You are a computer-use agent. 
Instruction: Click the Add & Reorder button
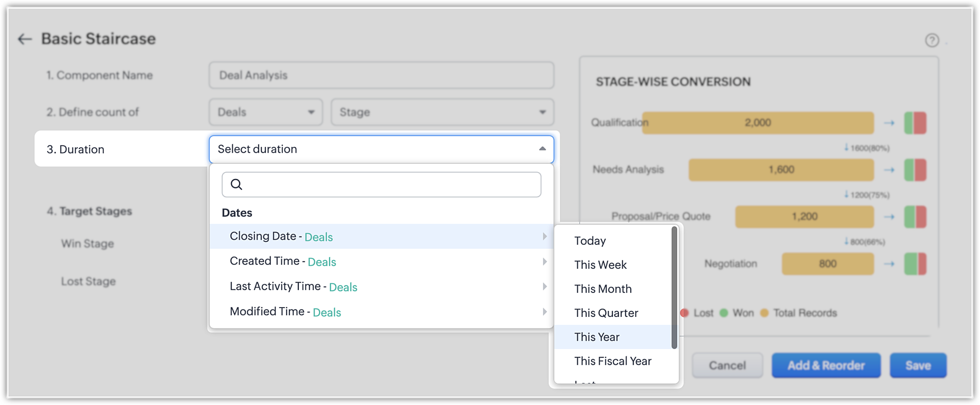click(x=826, y=365)
